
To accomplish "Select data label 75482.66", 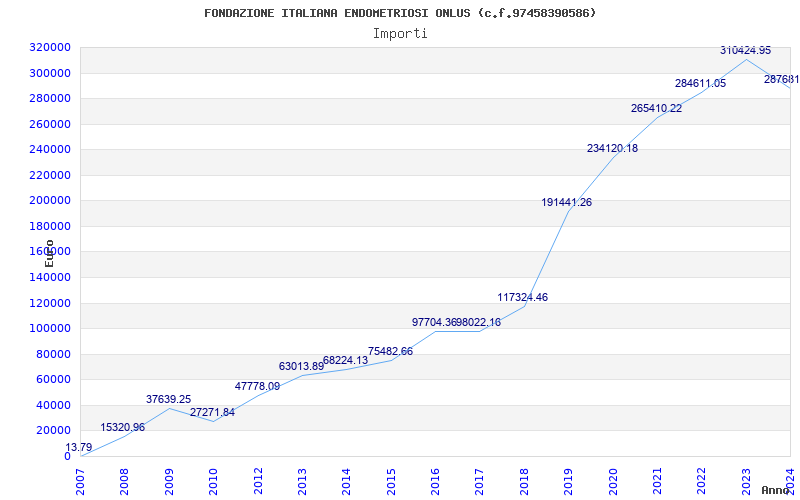I will (x=390, y=352).
